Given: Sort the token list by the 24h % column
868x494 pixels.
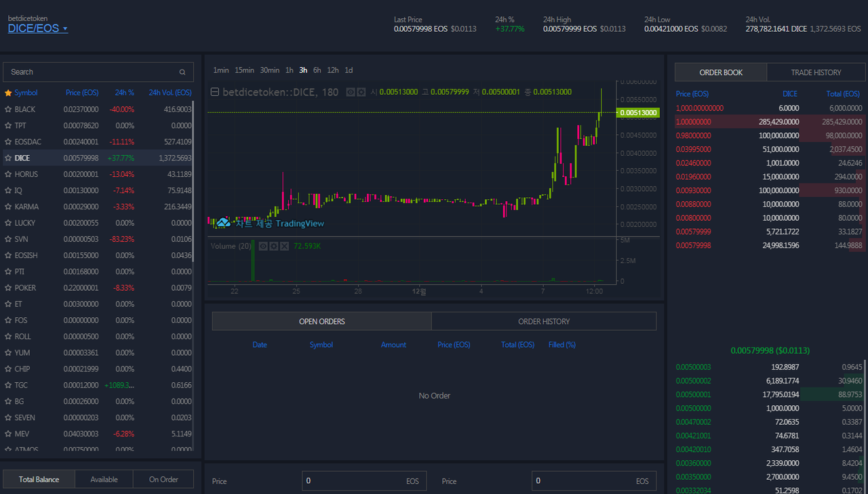Looking at the screenshot, I should click(125, 93).
